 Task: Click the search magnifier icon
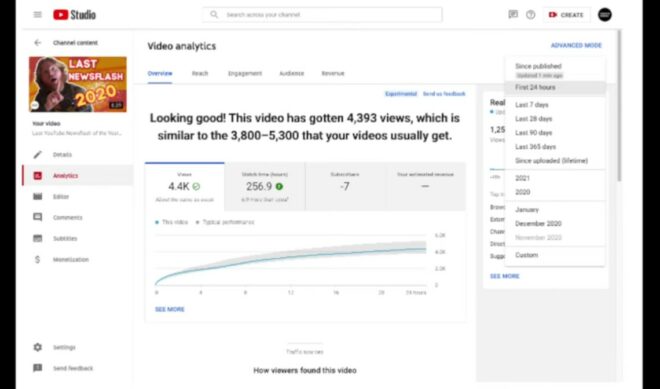[x=214, y=15]
